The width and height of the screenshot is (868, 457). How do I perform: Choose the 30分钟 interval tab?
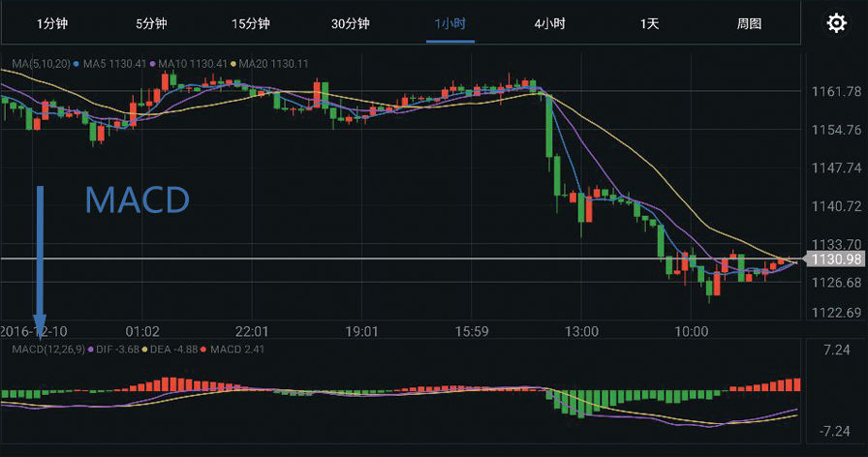[350, 23]
